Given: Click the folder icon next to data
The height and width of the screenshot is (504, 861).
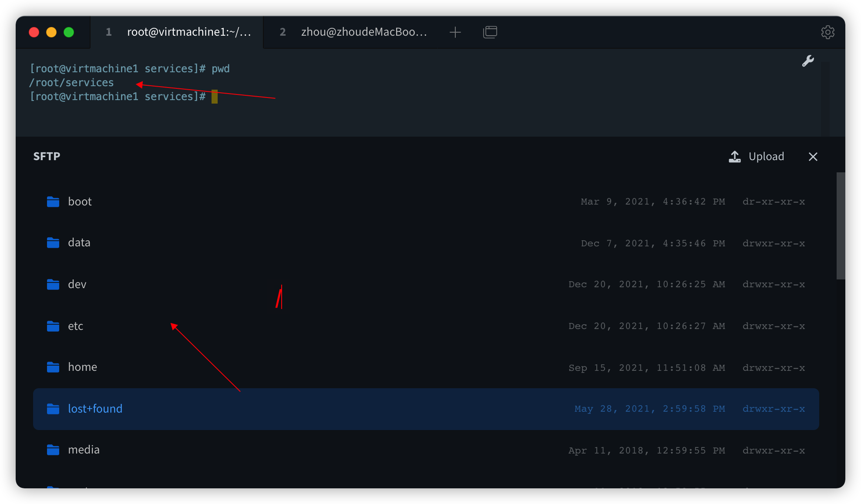Looking at the screenshot, I should (x=53, y=242).
